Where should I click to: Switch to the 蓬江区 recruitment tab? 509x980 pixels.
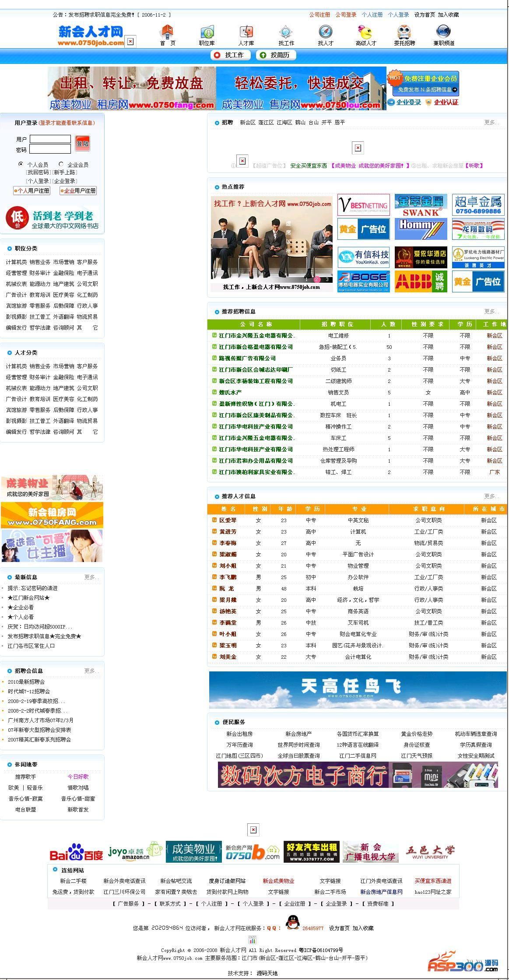click(x=266, y=123)
